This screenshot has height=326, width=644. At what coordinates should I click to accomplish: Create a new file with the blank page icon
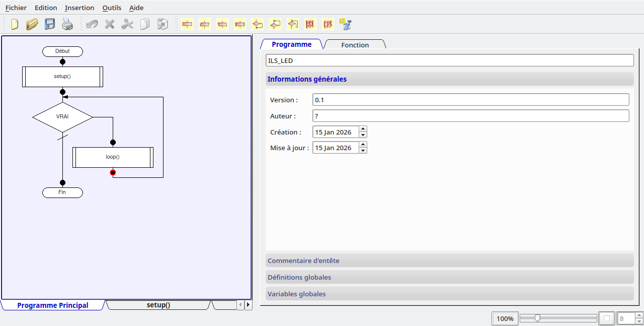pos(15,24)
